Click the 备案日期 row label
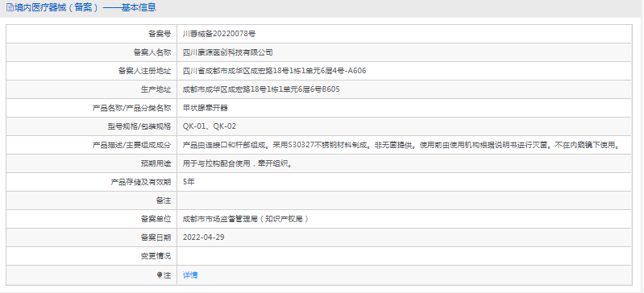The width and height of the screenshot is (644, 293). pyautogui.click(x=156, y=237)
